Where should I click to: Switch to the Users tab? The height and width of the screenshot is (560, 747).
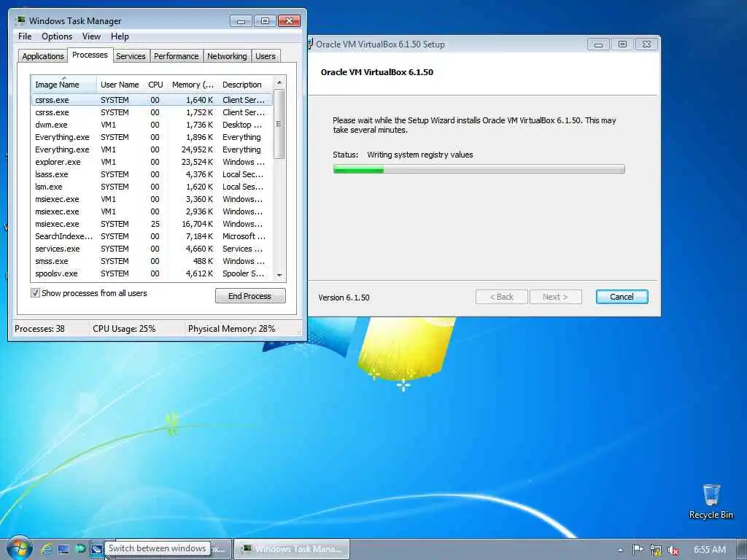266,56
